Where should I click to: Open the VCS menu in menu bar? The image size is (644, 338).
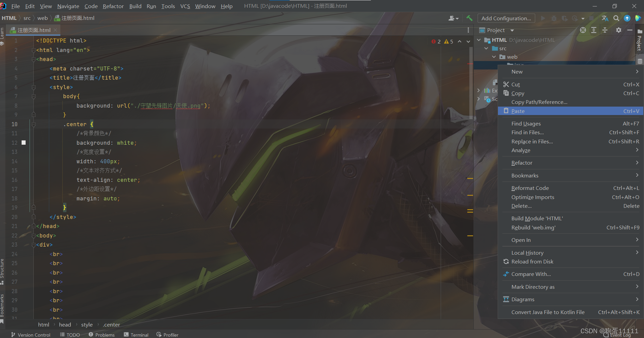[x=185, y=6]
